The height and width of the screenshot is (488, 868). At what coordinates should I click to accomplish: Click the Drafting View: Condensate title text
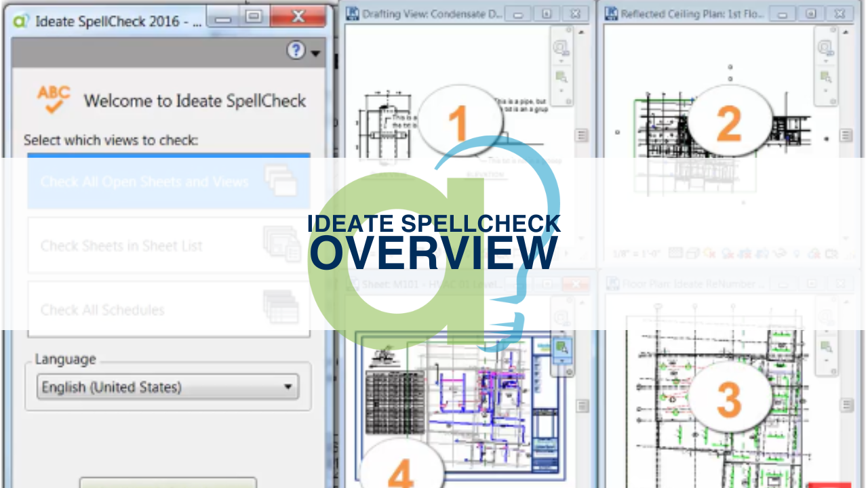click(433, 14)
